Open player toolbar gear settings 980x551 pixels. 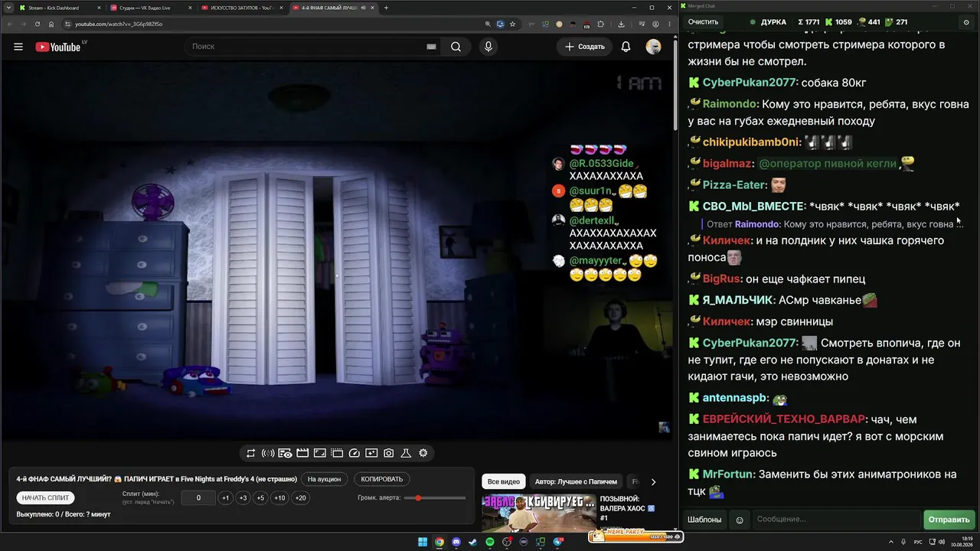coord(423,453)
